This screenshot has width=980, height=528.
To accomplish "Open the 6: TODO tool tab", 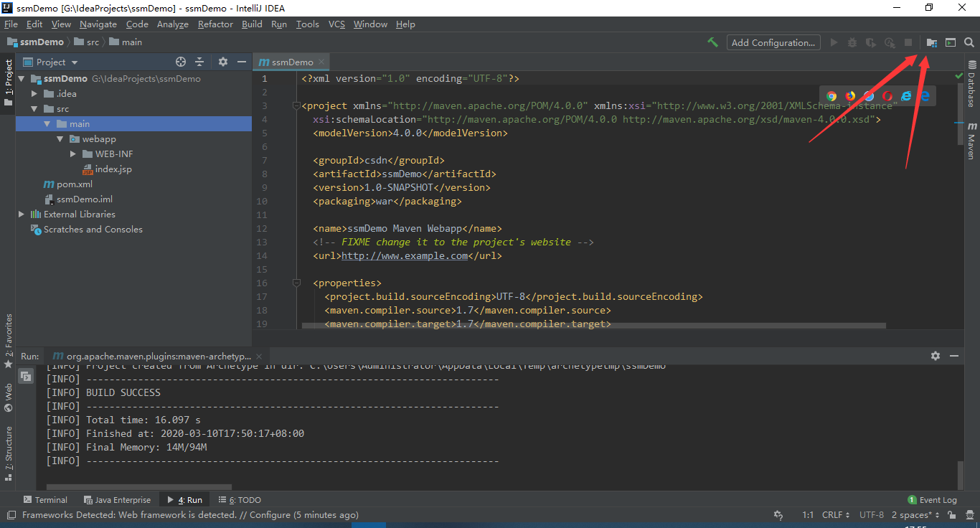I will pos(240,500).
